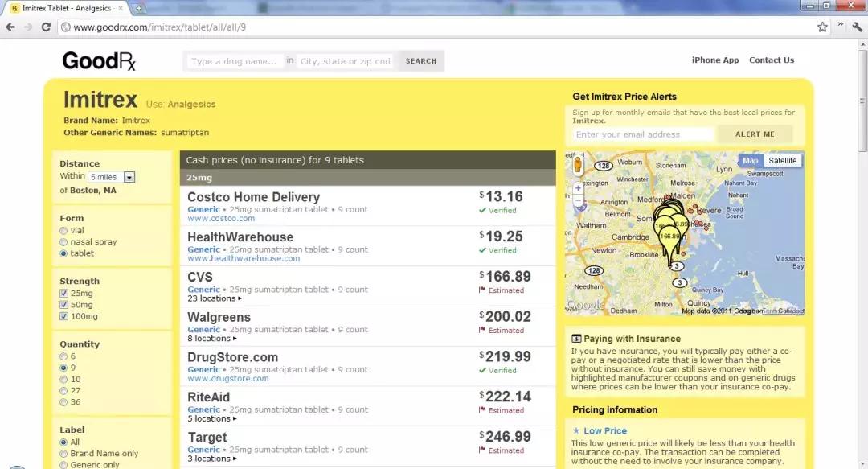Viewport: 868px width, 469px height.
Task: Reload the page with refresh icon
Action: click(x=46, y=27)
